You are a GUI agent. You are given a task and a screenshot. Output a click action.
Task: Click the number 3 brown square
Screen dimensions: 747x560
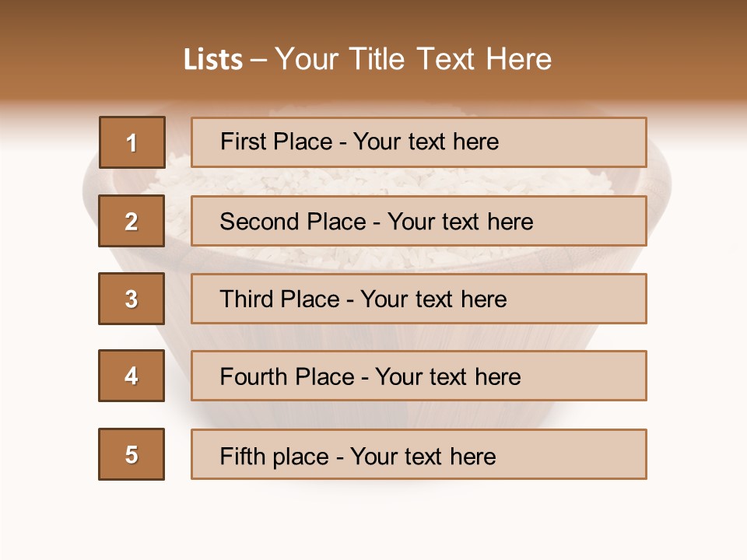coord(132,299)
